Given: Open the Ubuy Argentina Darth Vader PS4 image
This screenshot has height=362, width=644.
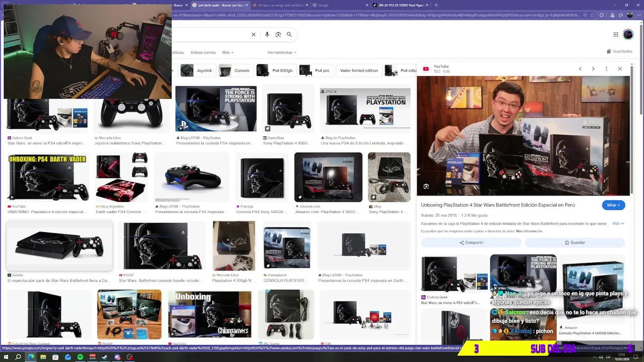Looking at the screenshot, I should 122,176.
